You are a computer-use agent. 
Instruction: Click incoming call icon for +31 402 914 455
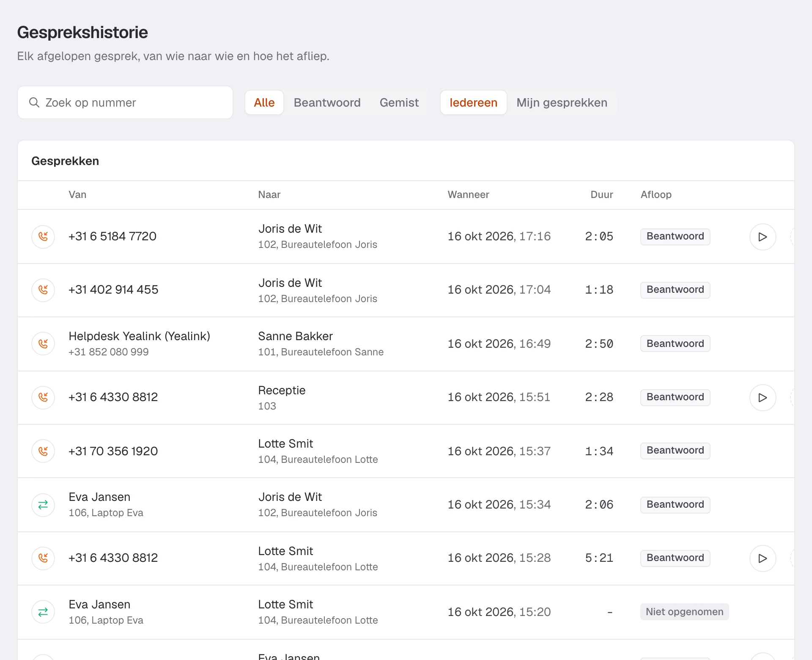(43, 290)
